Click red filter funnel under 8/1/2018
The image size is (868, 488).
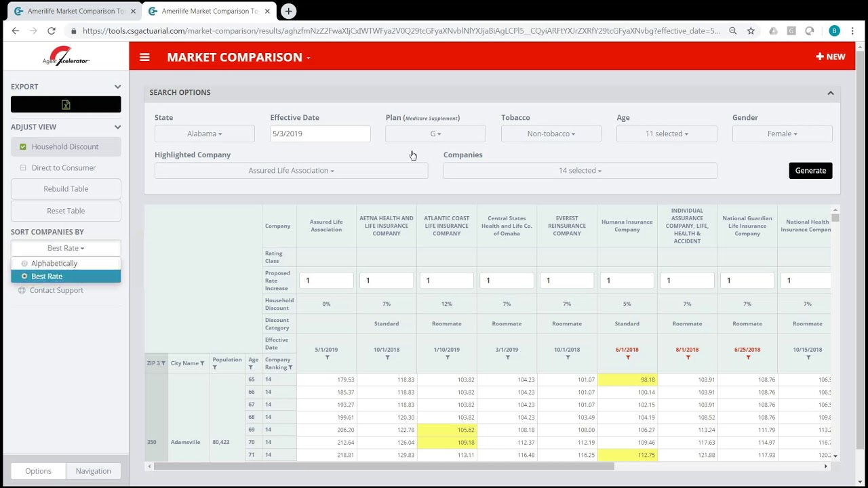pyautogui.click(x=688, y=358)
